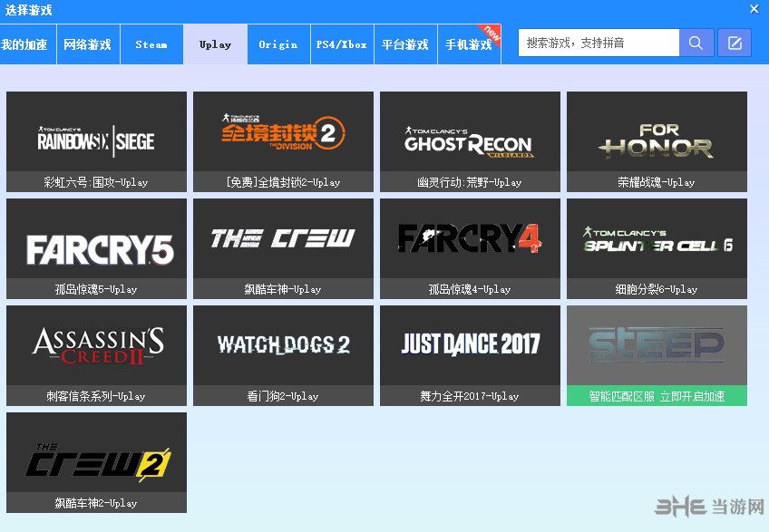The width and height of the screenshot is (769, 532).
Task: Select The Division 2 game thumbnail
Action: click(x=284, y=131)
